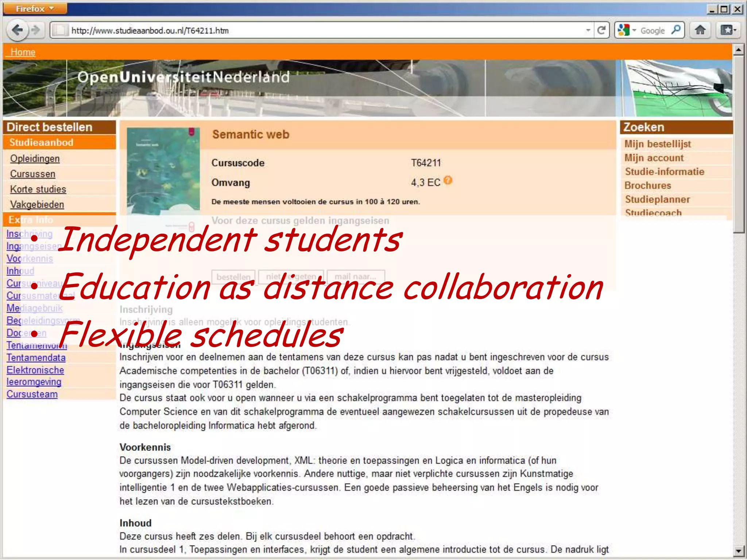The image size is (747, 560).
Task: Click the page icon in address bar
Action: [x=61, y=30]
